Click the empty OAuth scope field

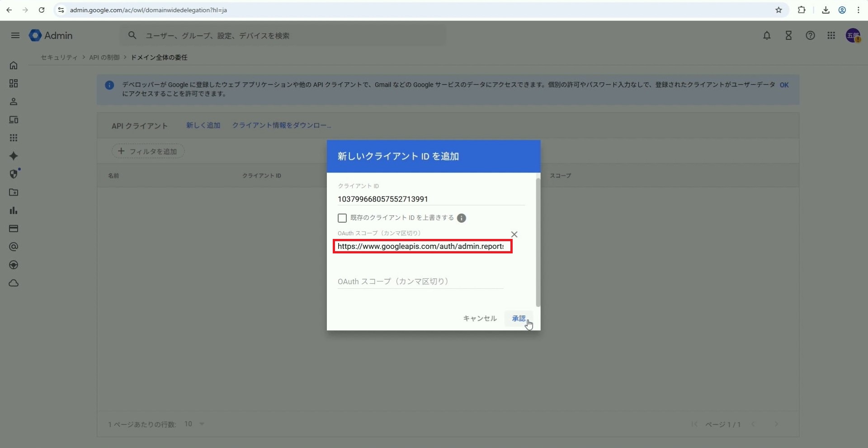(420, 281)
